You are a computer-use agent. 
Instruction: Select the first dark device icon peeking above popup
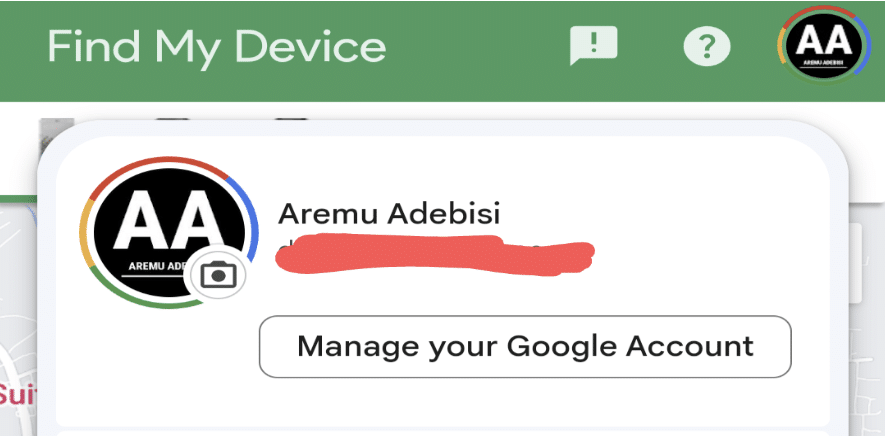(172, 120)
